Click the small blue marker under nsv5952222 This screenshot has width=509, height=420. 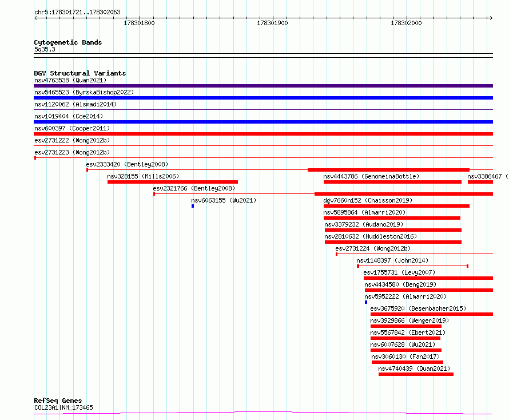pos(366,302)
